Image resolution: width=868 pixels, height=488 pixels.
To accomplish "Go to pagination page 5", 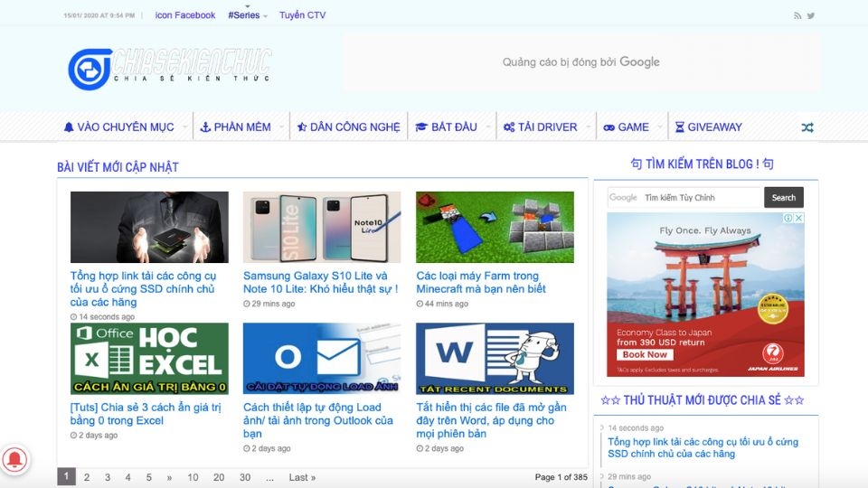I will [x=149, y=477].
